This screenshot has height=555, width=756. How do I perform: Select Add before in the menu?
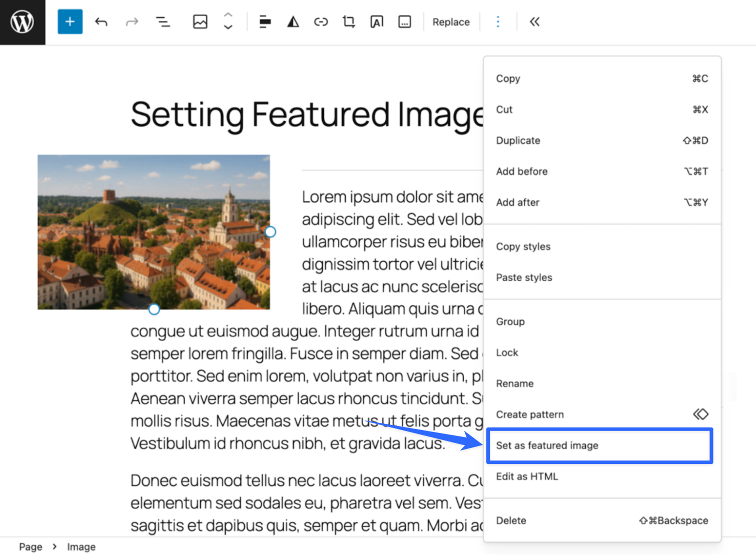(x=602, y=171)
